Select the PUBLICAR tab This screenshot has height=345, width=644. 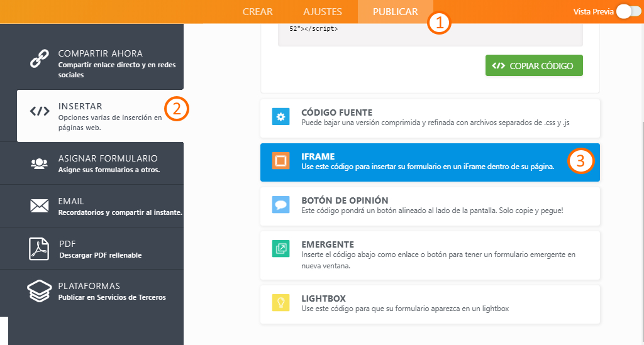395,11
